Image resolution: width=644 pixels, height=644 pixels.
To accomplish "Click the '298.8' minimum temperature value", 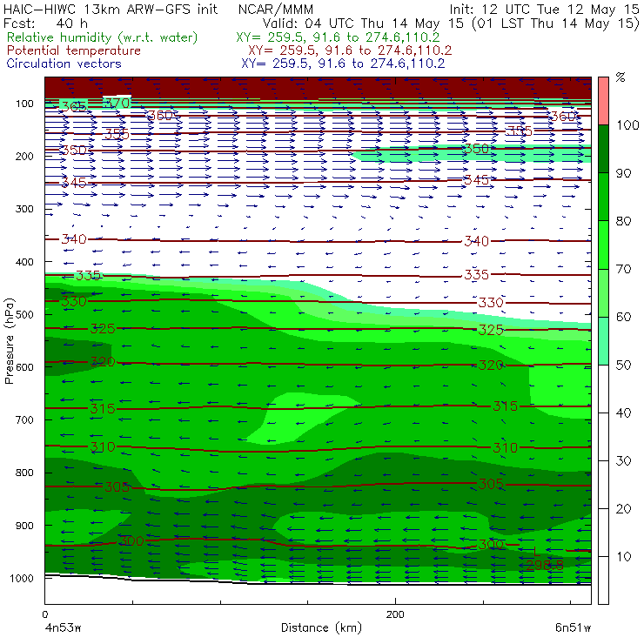I will [545, 566].
